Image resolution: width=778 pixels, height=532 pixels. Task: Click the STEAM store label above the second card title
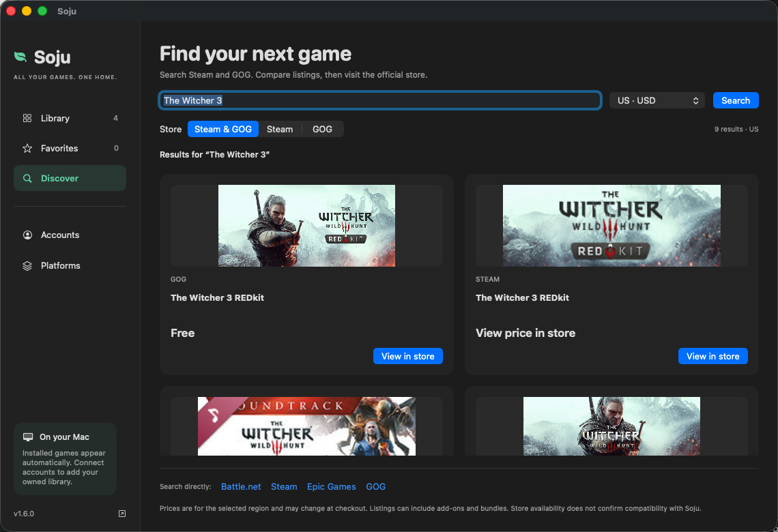click(x=487, y=279)
